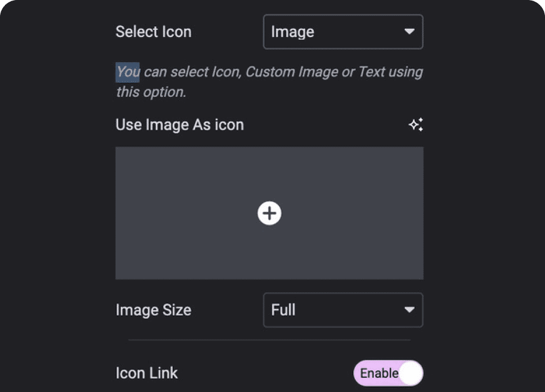Click the caret arrow in the Select Icon box
This screenshot has width=545, height=392.
(x=409, y=32)
